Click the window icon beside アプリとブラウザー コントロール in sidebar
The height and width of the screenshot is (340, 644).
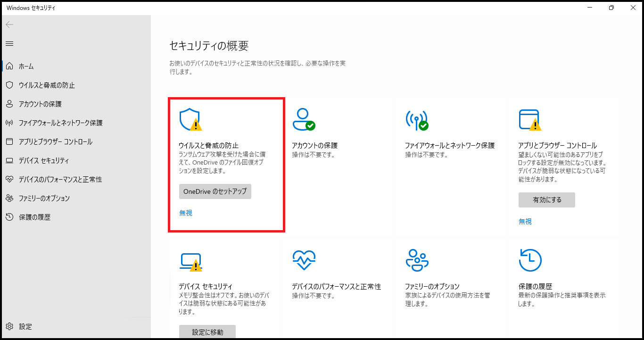click(x=9, y=141)
